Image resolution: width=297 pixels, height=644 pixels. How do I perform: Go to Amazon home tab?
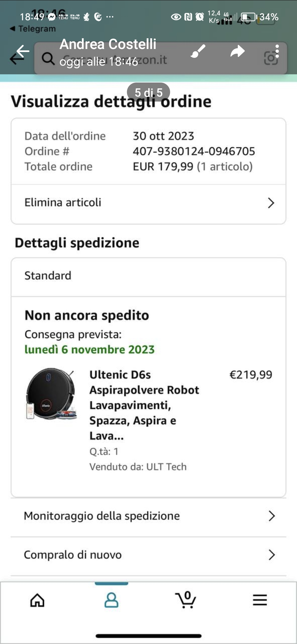point(37,600)
